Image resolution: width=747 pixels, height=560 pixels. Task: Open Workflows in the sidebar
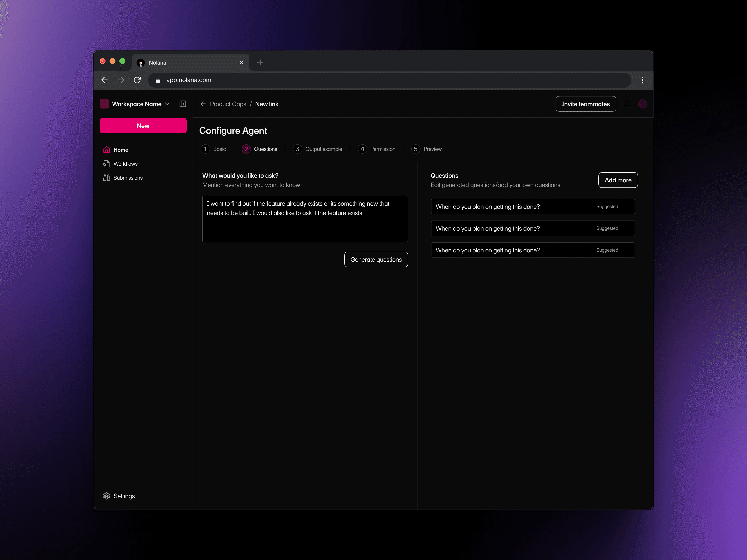pyautogui.click(x=121, y=164)
